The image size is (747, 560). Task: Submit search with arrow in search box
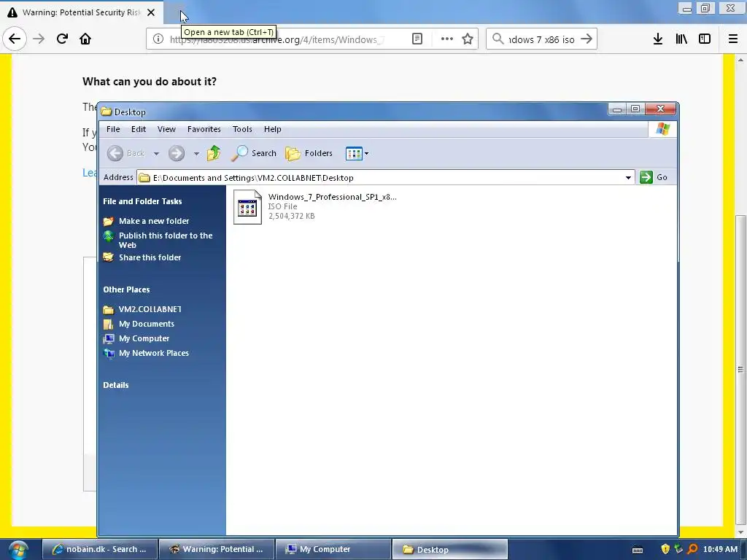point(587,39)
